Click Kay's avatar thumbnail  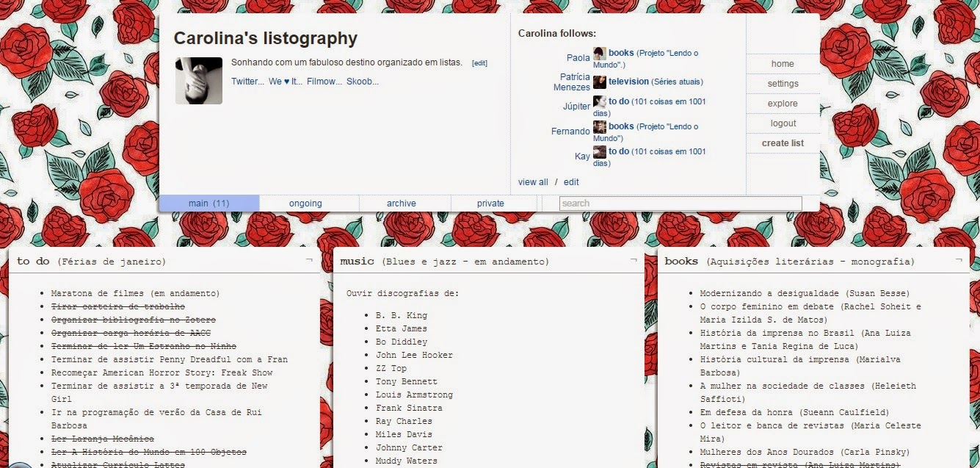tap(598, 151)
